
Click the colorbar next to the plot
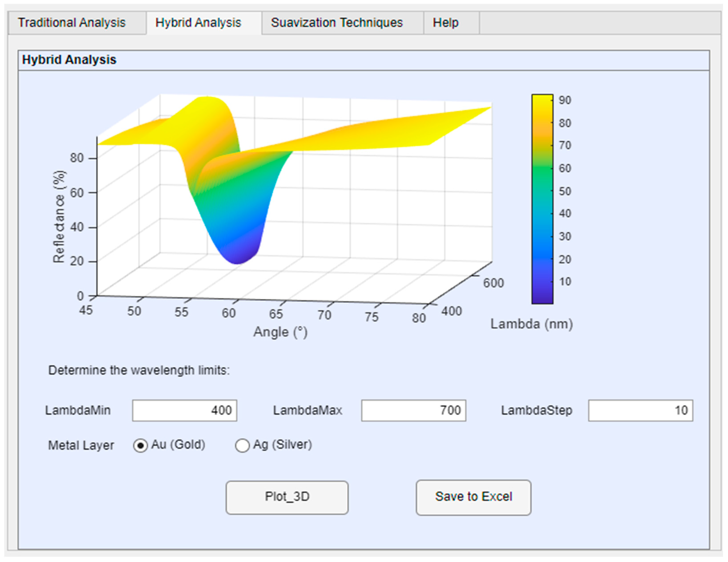click(542, 199)
